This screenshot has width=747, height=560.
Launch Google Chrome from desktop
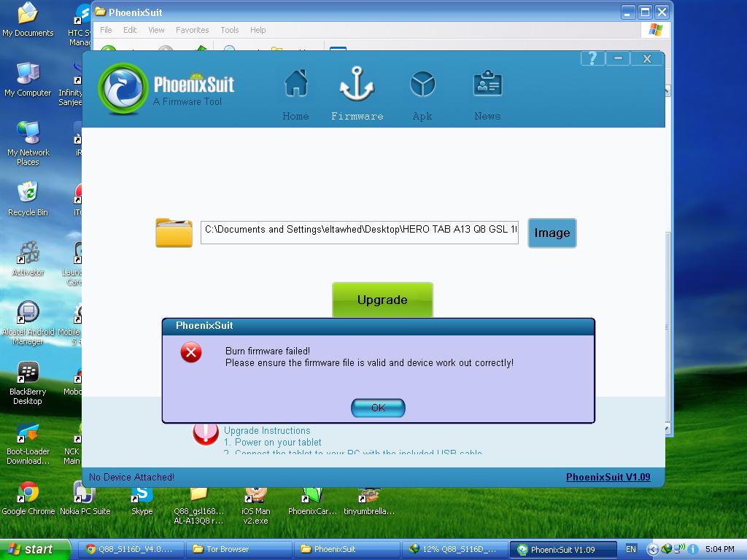pyautogui.click(x=28, y=498)
